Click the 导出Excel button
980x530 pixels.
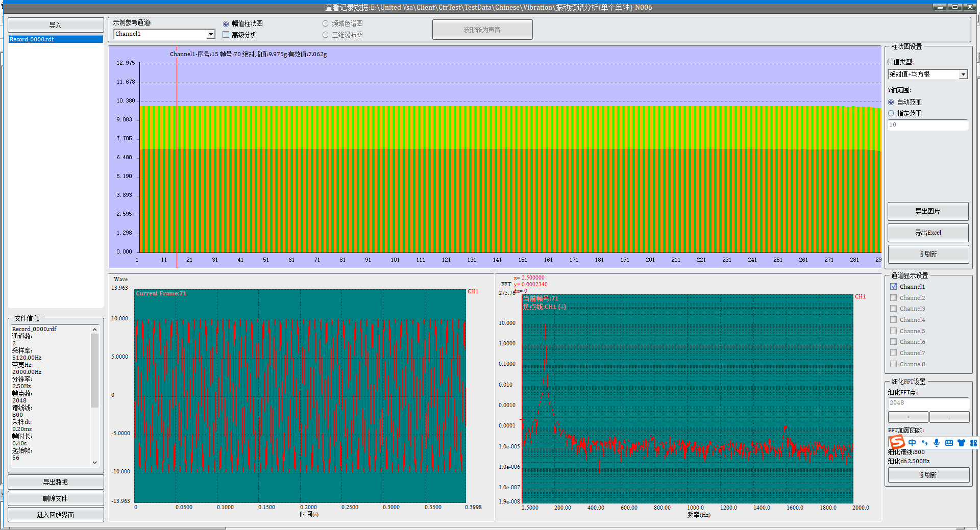coord(927,233)
